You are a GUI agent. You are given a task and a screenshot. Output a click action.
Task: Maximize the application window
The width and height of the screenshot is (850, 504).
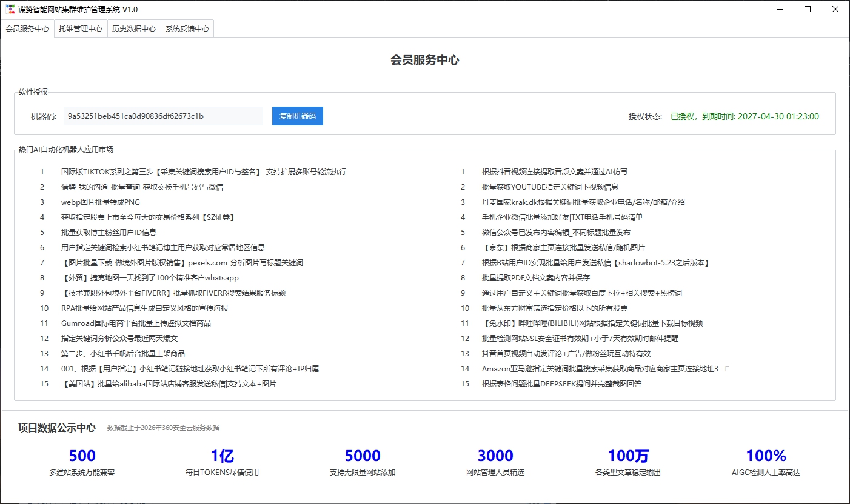point(808,9)
